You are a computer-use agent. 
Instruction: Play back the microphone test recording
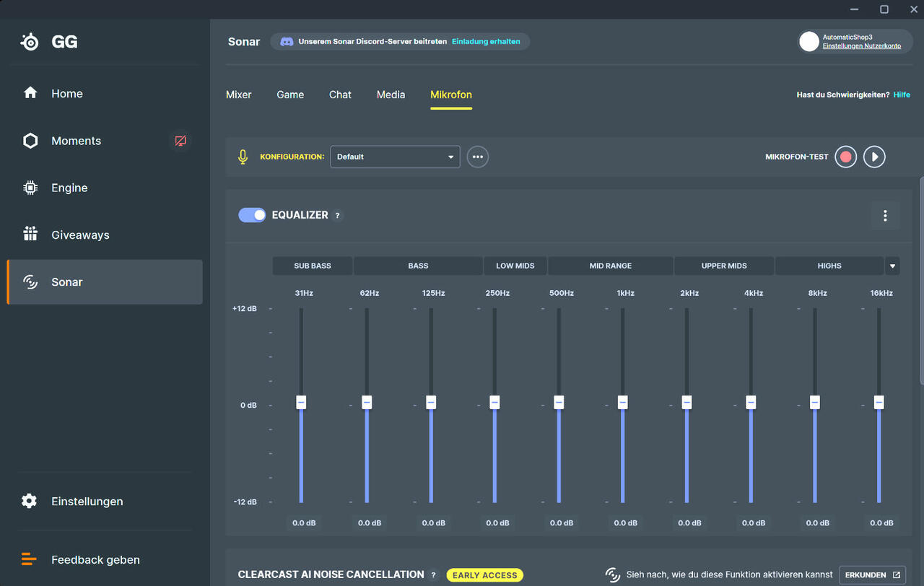874,157
